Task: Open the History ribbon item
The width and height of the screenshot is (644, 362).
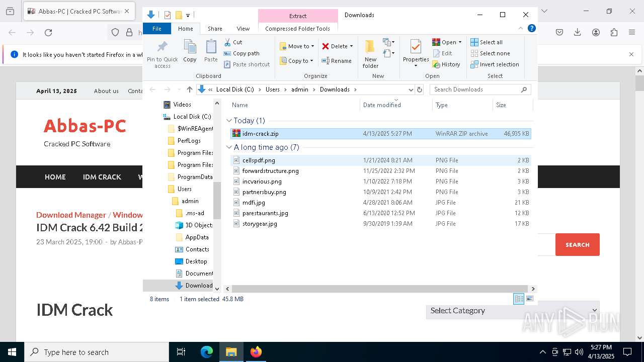Action: pos(446,64)
